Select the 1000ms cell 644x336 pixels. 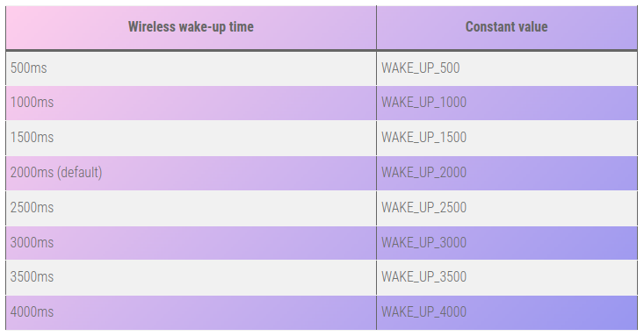click(191, 103)
